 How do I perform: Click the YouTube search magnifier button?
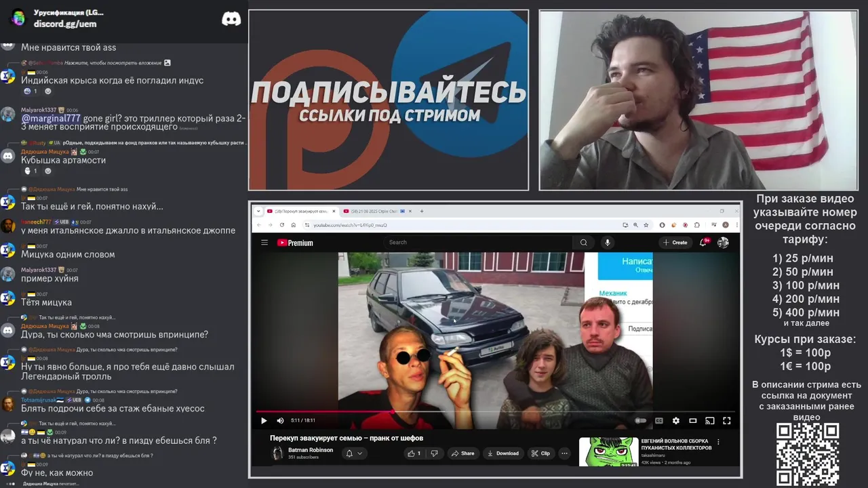click(583, 242)
